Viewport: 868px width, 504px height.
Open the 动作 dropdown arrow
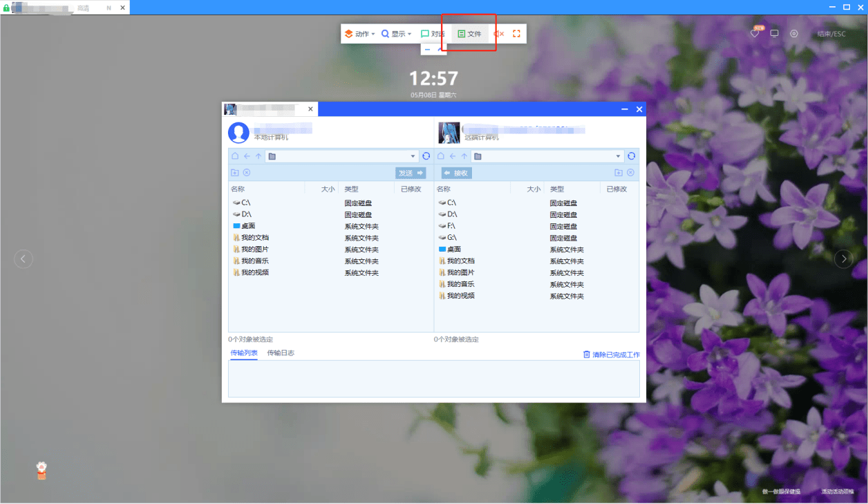pos(373,32)
